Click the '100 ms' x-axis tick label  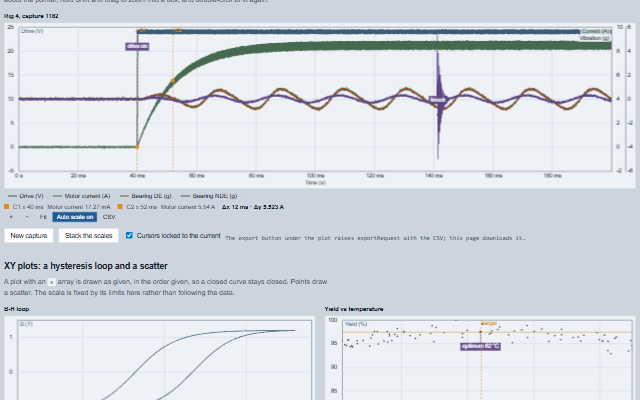(x=315, y=176)
